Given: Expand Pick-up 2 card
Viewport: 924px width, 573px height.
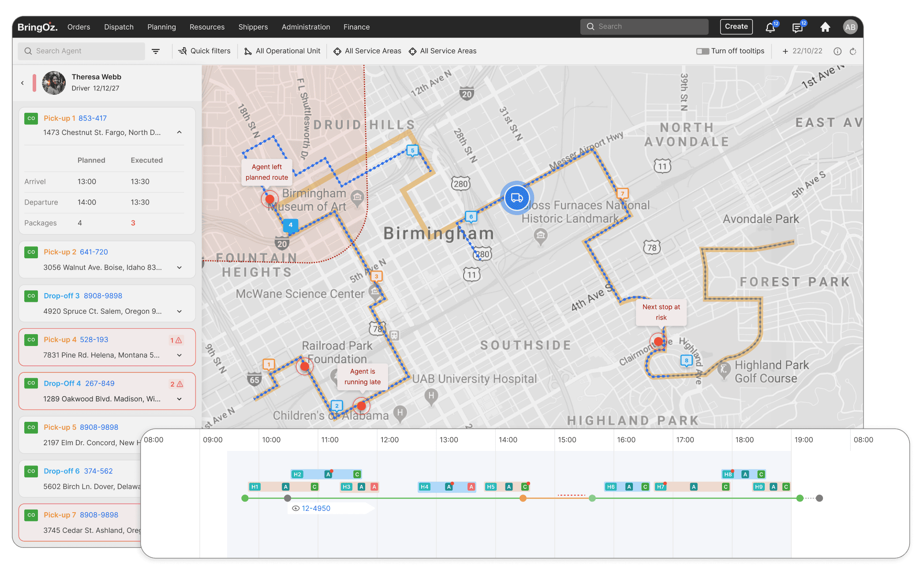Looking at the screenshot, I should click(x=180, y=268).
